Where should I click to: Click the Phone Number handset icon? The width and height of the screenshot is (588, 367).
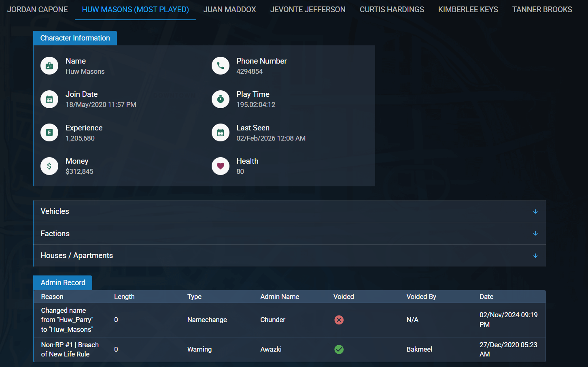click(221, 66)
